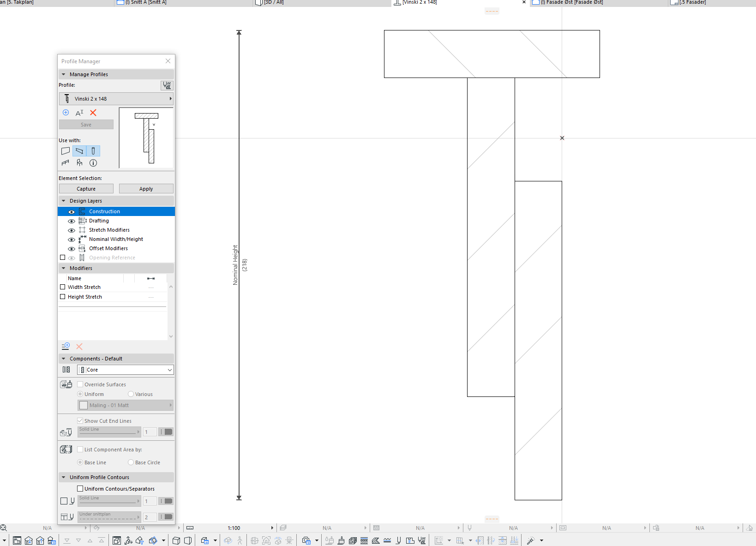Viewport: 756px width, 546px height.
Task: Toggle the Column use-with icon
Action: pyautogui.click(x=93, y=151)
